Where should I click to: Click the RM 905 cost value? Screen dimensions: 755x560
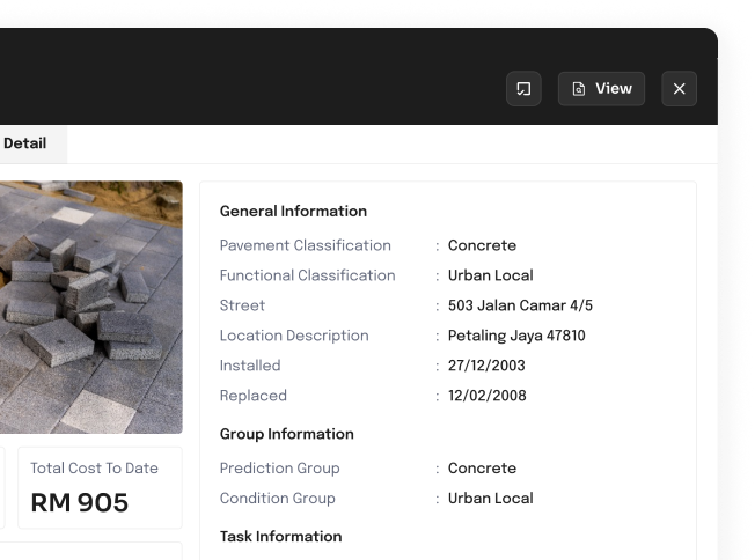tap(79, 502)
